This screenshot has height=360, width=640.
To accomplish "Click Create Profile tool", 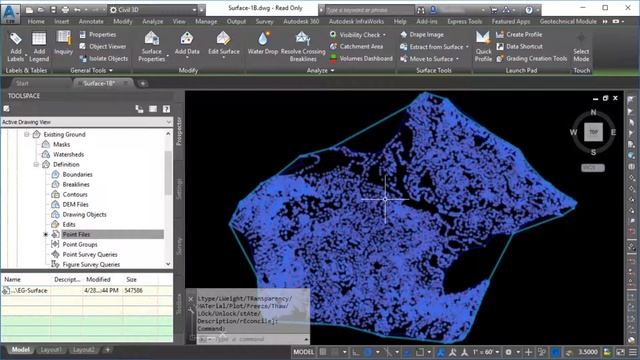I will tap(519, 35).
